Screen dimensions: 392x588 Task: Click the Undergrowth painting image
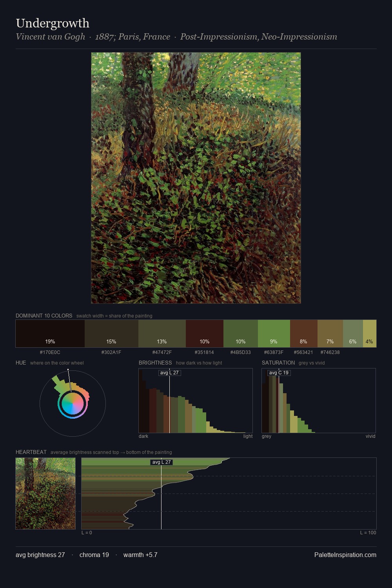pyautogui.click(x=196, y=178)
